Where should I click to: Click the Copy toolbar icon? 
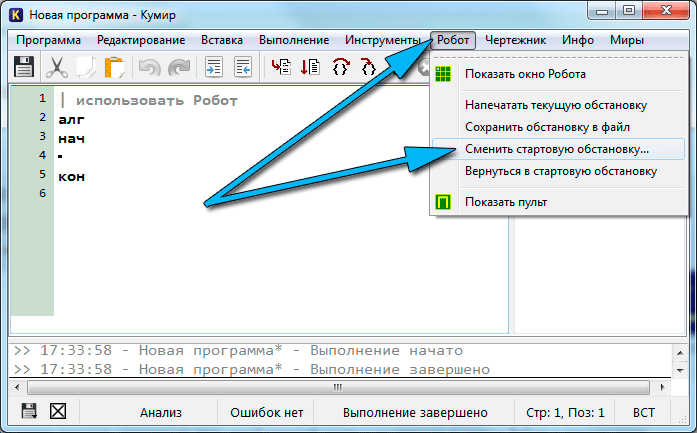tap(86, 68)
